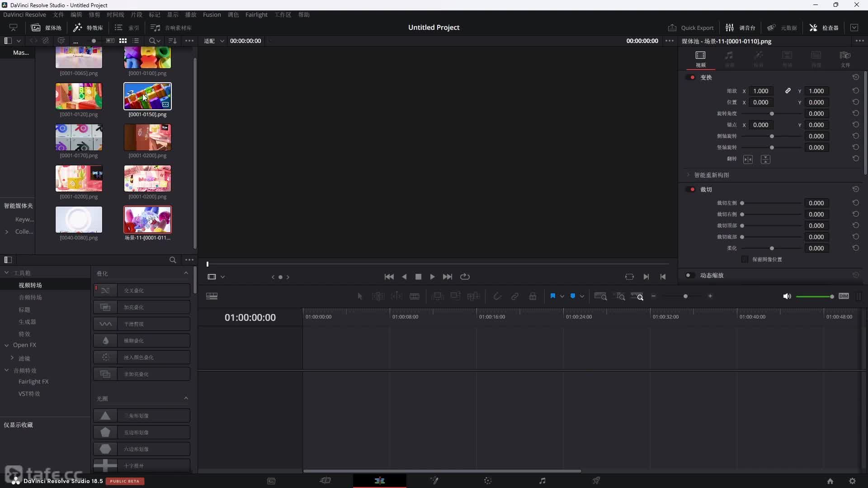Select the 交叉叠化 cross dissolve transition
Image resolution: width=868 pixels, height=488 pixels.
142,290
